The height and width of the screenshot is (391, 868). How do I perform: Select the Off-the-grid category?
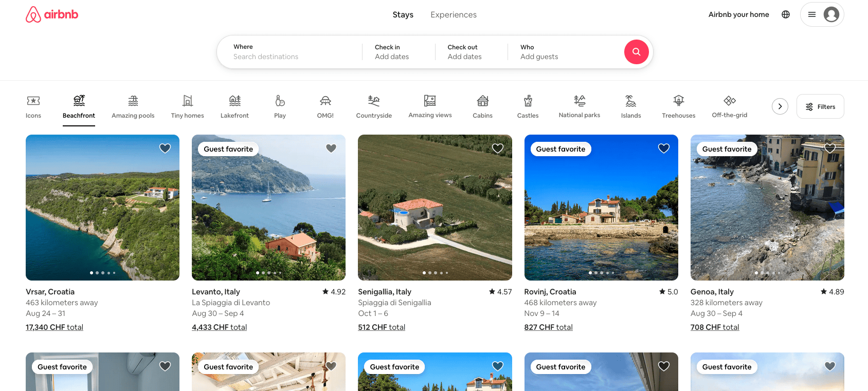coord(730,107)
